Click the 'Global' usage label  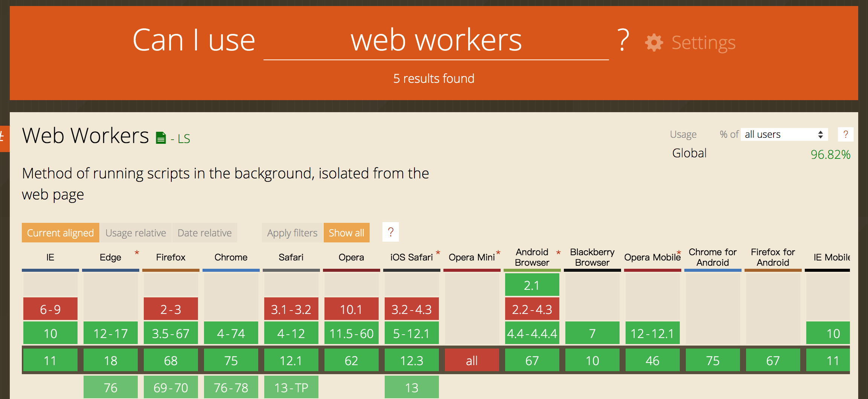pos(689,153)
